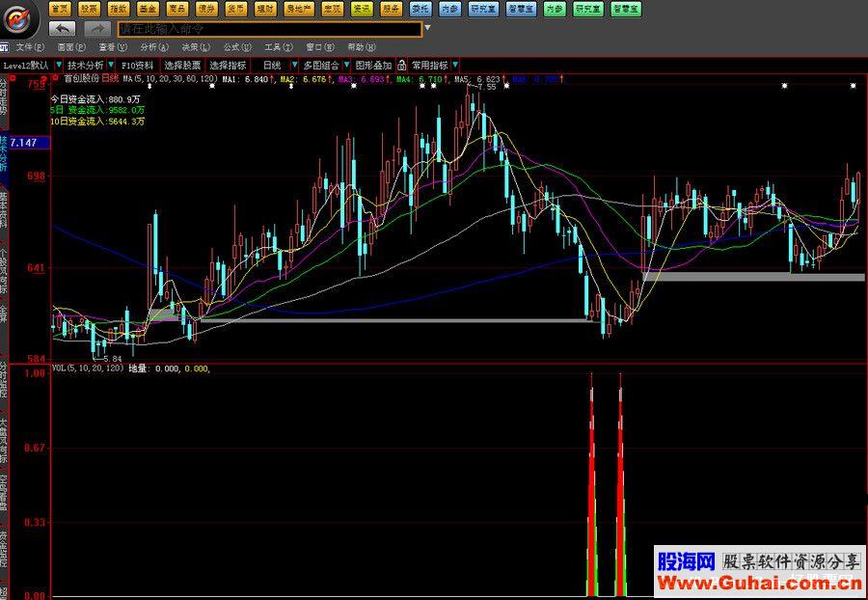Click the blue 智慧室 button
Viewport: 868px width, 600px height.
(x=521, y=9)
